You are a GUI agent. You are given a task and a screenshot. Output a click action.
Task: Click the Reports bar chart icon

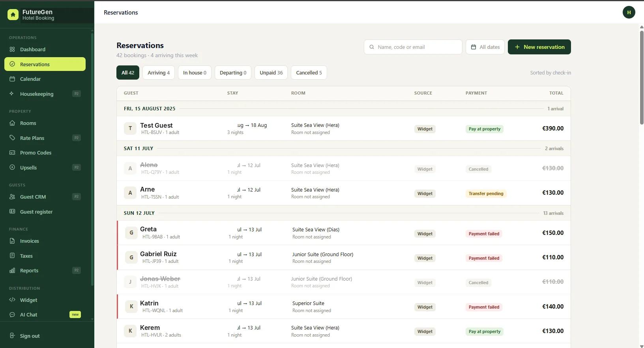[x=12, y=270]
